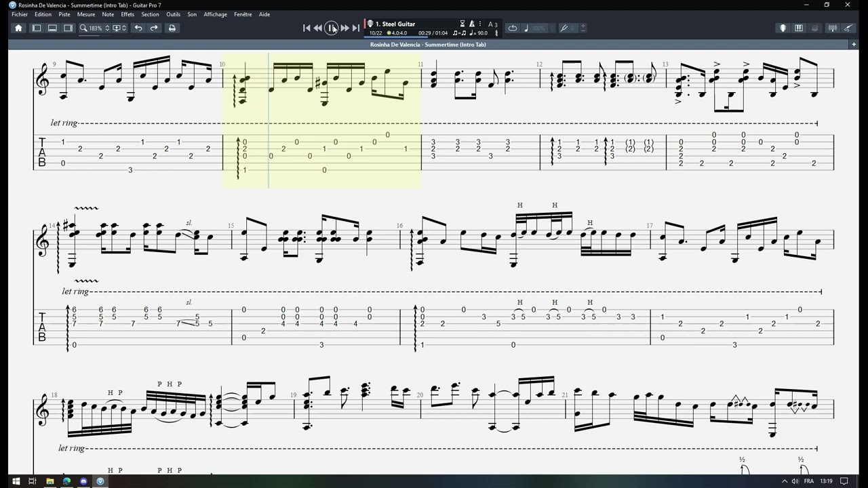
Task: Open the Aide menu
Action: tap(264, 14)
